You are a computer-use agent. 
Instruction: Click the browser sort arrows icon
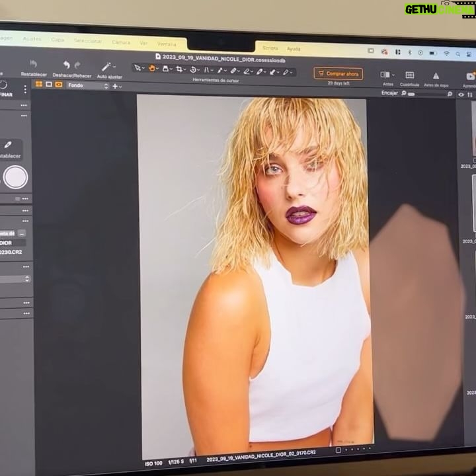[470, 95]
